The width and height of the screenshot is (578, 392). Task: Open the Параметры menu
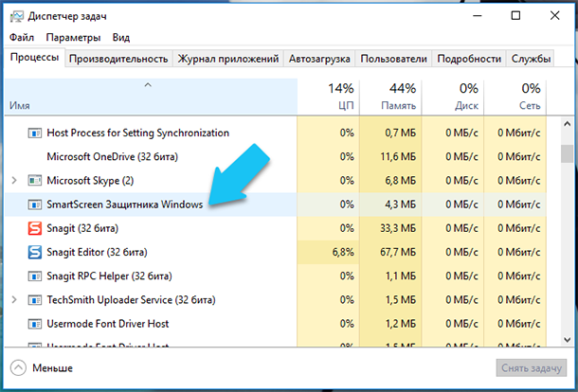[x=73, y=38]
